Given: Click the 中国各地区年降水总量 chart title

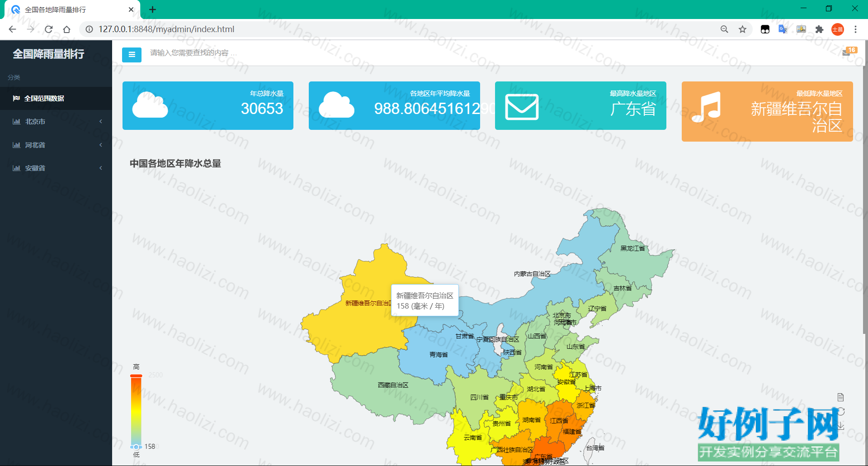Looking at the screenshot, I should pyautogui.click(x=175, y=163).
